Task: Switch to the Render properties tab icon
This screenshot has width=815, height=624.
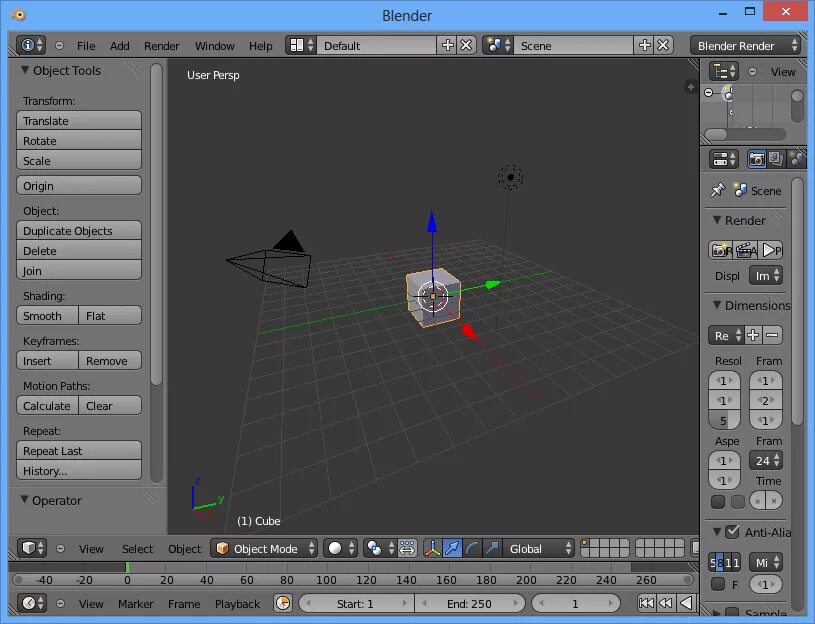Action: pos(756,159)
